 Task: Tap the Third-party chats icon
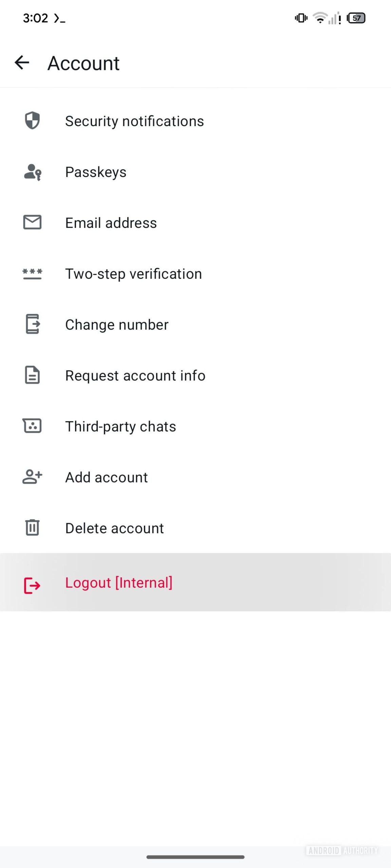(32, 426)
